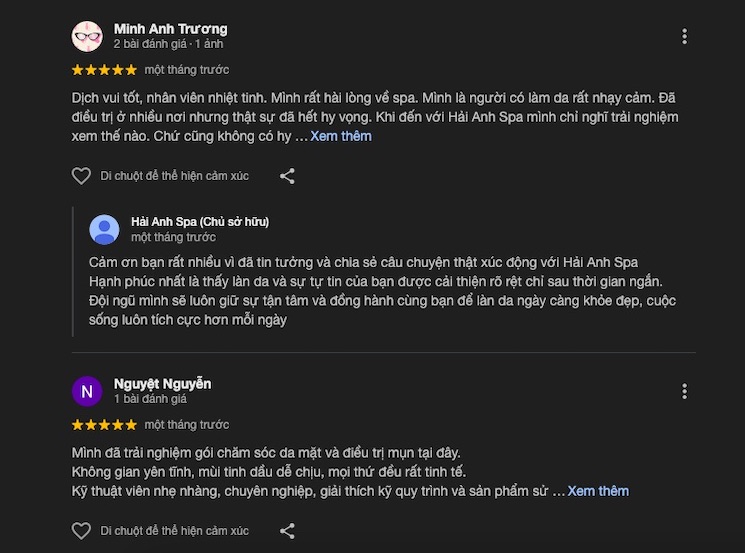Click Minh Anh Trương's profile avatar
Viewport: 745px width, 553px height.
click(x=87, y=36)
